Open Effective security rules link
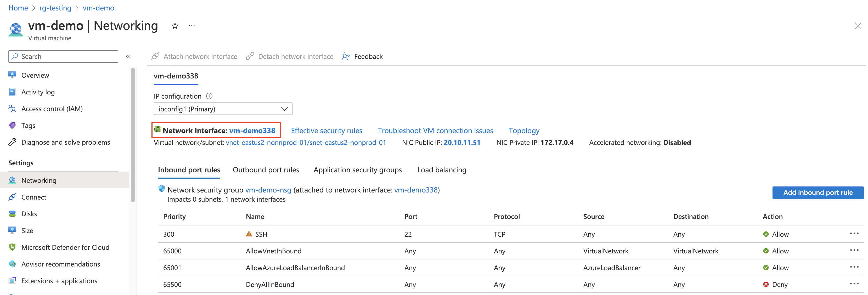868x295 pixels. (326, 131)
